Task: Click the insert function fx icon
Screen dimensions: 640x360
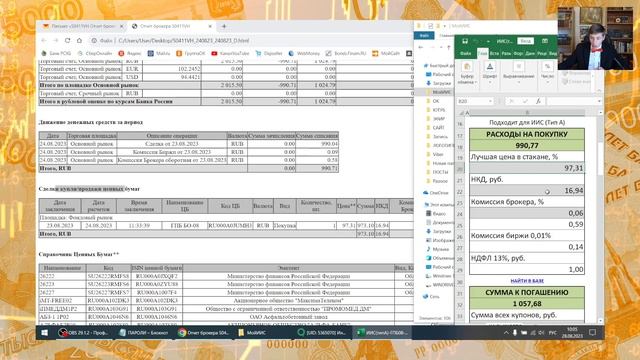Action: click(x=538, y=101)
